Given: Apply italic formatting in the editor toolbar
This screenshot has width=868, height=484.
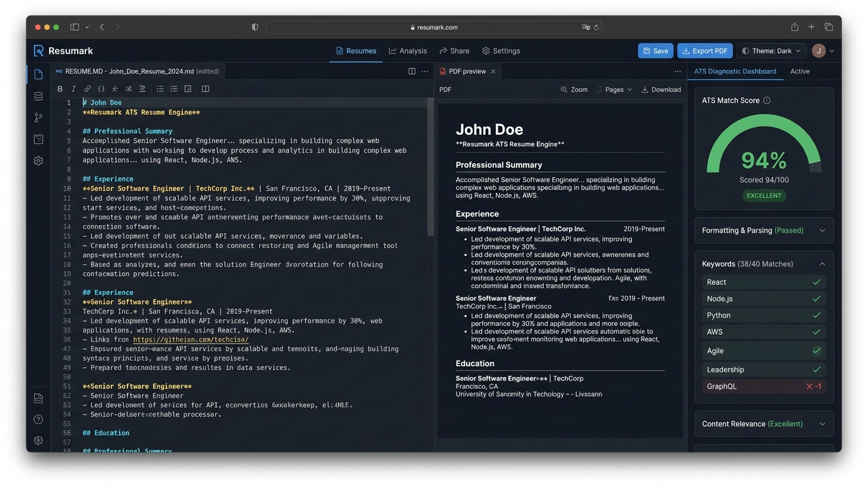Looking at the screenshot, I should click(73, 89).
